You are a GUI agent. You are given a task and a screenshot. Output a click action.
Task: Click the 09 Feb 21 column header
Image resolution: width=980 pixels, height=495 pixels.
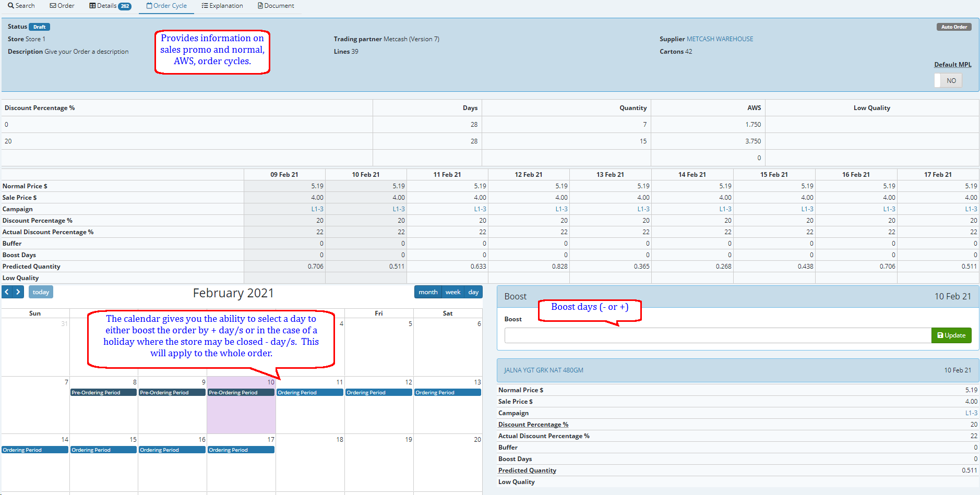(x=284, y=175)
